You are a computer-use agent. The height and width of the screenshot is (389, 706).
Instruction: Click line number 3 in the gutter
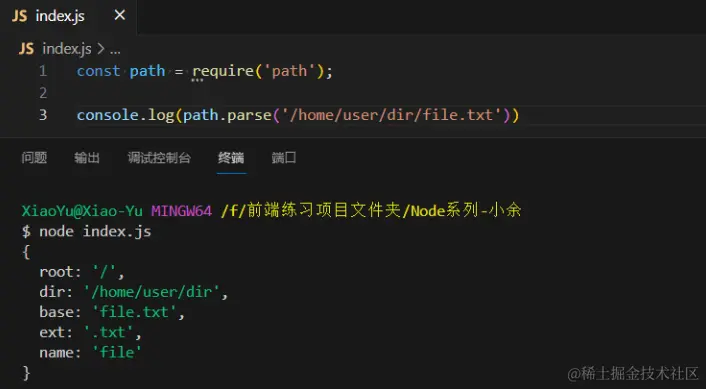(43, 115)
